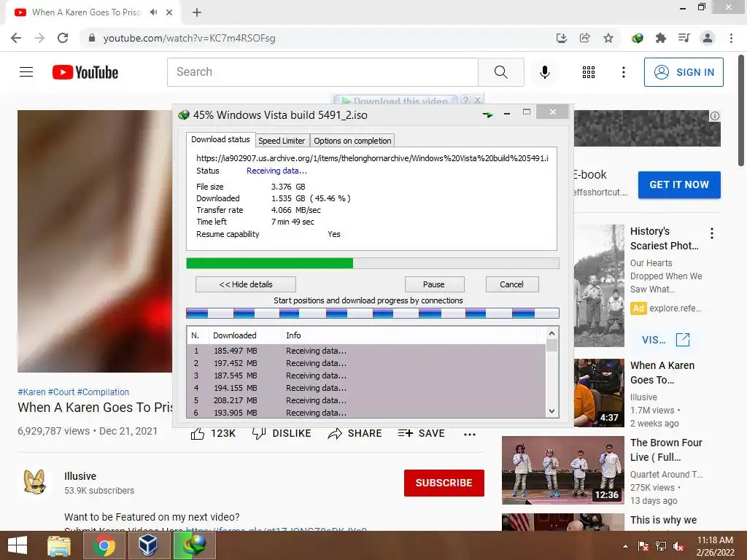The height and width of the screenshot is (560, 747).
Task: Go to YouTube home via the logo
Action: [85, 72]
